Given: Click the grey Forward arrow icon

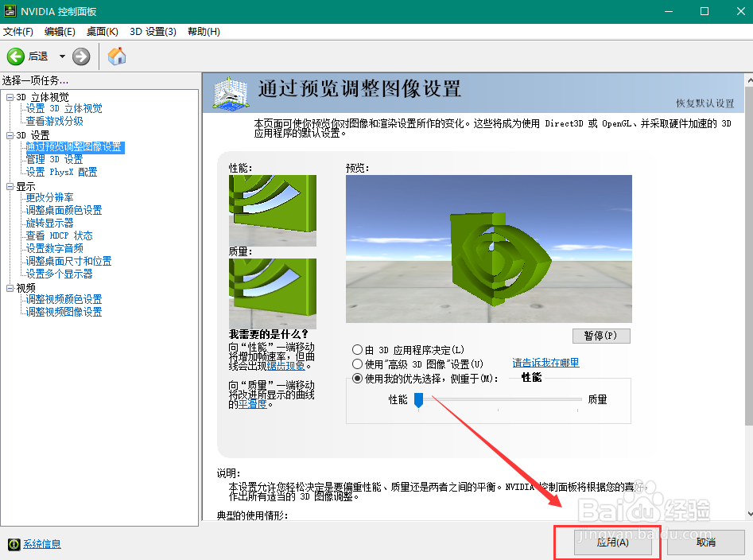Looking at the screenshot, I should coord(81,56).
